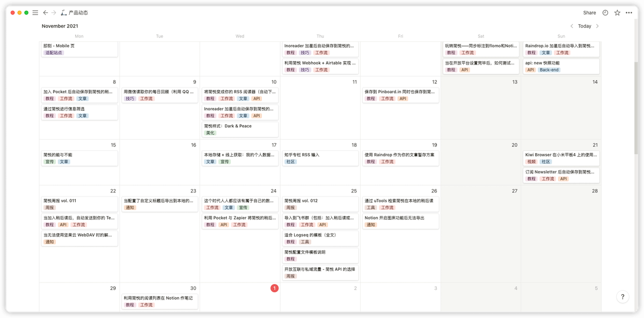The width and height of the screenshot is (644, 318).
Task: Favorite this page with the star icon
Action: [617, 12]
